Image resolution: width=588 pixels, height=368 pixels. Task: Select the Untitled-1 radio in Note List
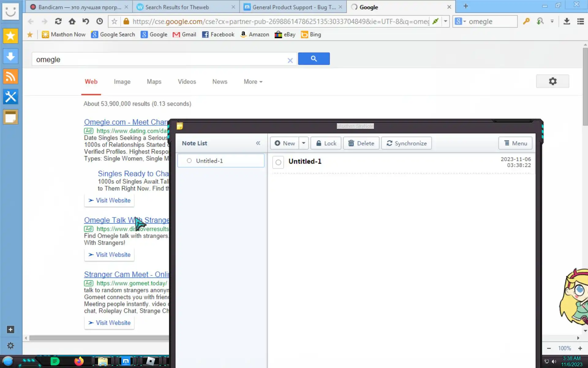(189, 161)
